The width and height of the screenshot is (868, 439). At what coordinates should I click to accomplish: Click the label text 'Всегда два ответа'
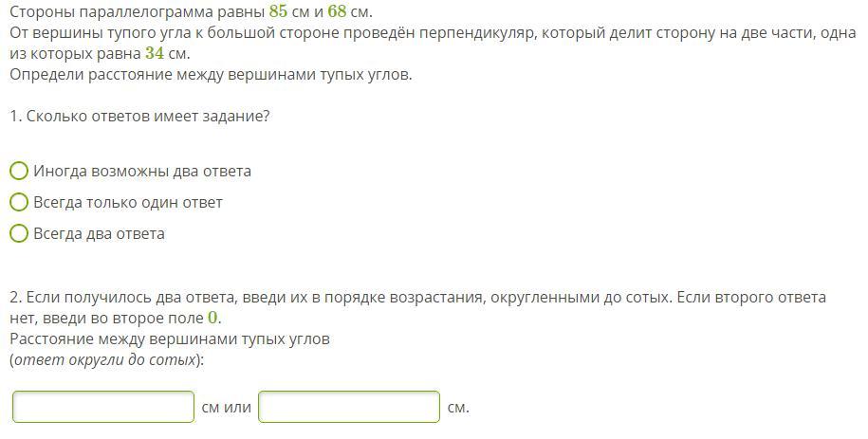pyautogui.click(x=99, y=233)
